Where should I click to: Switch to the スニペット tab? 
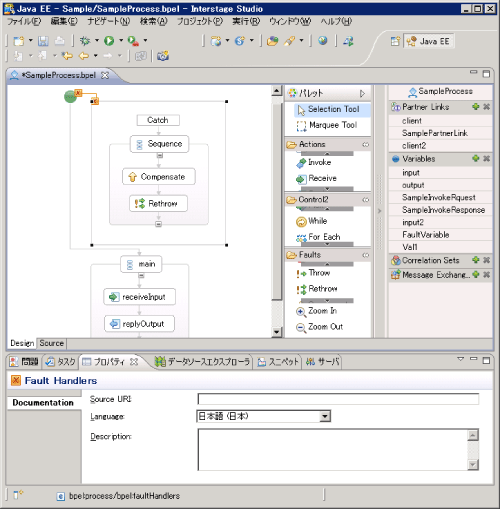(x=278, y=362)
